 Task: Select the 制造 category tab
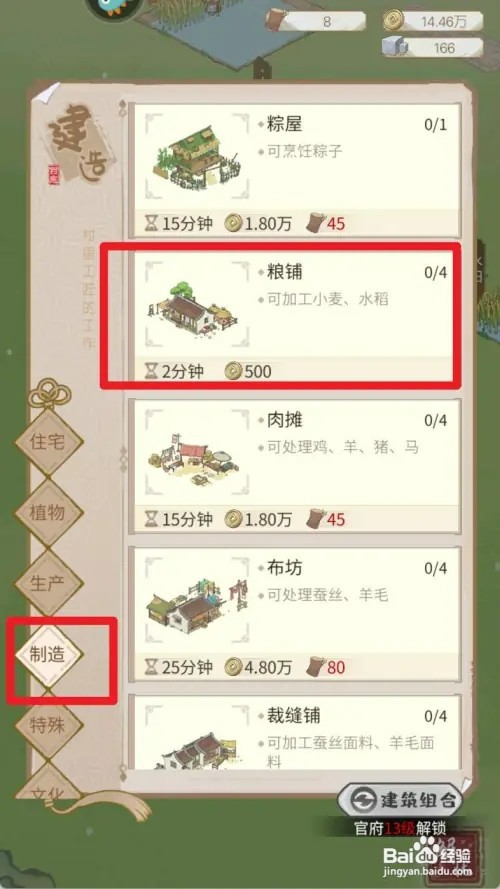48,655
